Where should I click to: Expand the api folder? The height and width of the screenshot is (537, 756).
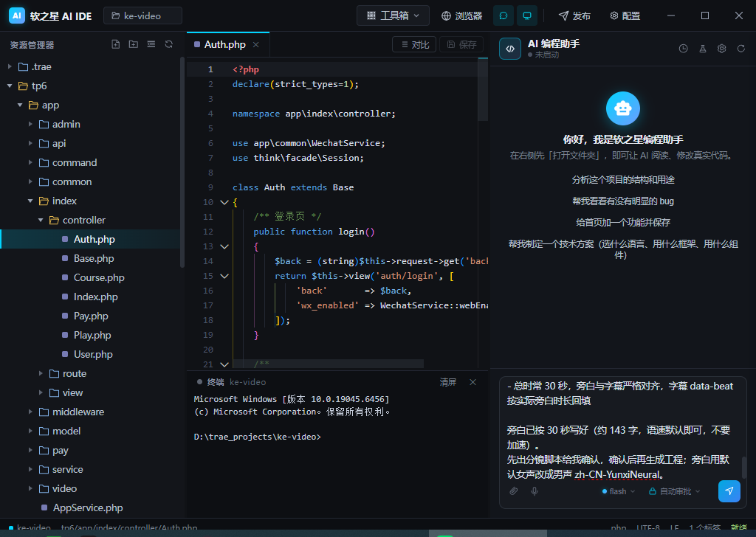click(x=30, y=144)
